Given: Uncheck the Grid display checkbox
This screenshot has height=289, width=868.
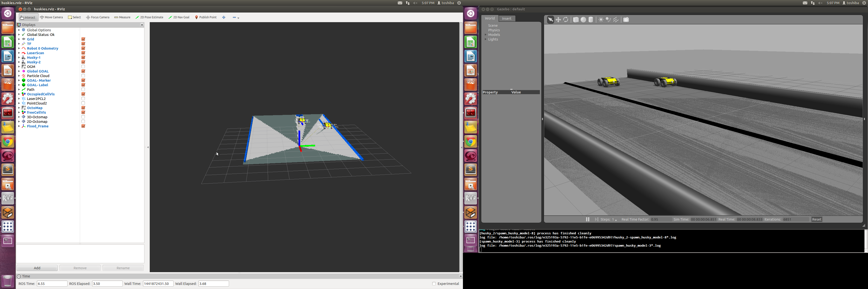Looking at the screenshot, I should point(83,39).
